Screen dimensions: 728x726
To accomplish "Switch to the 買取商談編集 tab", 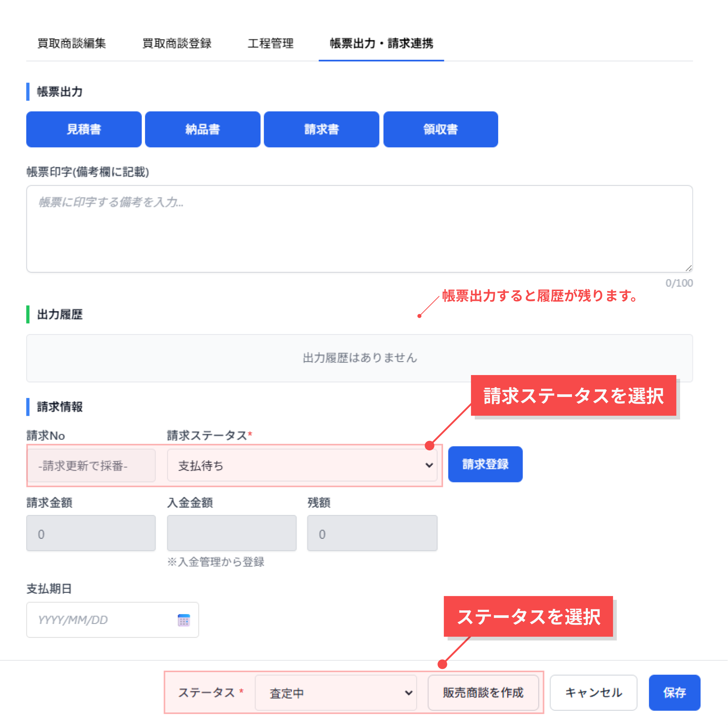I will pos(72,43).
